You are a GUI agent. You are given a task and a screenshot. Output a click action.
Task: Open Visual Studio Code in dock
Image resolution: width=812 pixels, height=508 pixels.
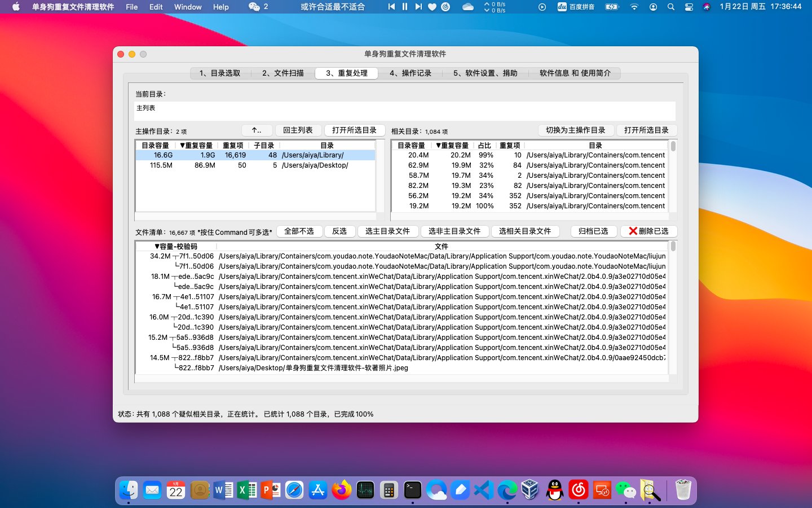(483, 490)
